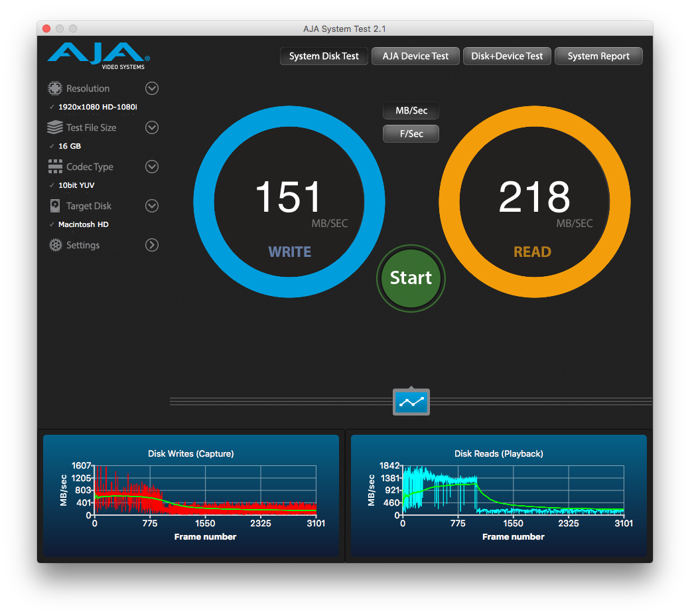The image size is (690, 616).
Task: Select MB/Sec display units
Action: (411, 110)
